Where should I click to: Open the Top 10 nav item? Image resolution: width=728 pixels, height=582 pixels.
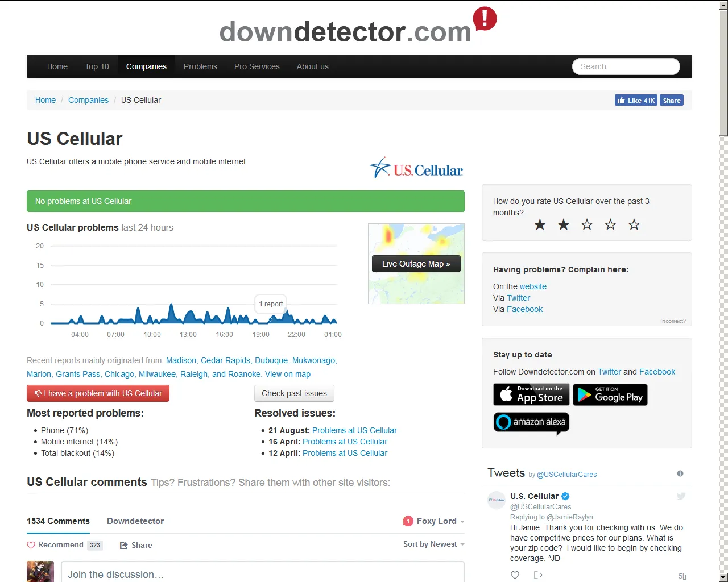[x=97, y=66]
